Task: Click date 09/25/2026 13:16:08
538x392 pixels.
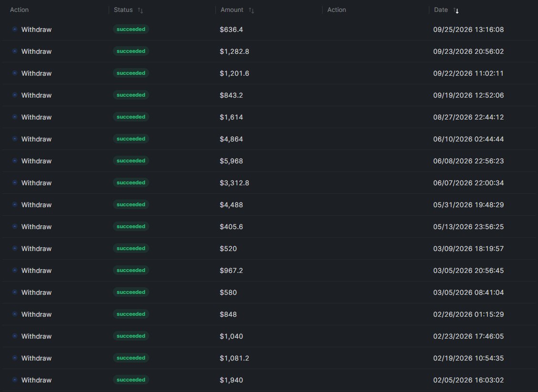Action: [x=468, y=30]
